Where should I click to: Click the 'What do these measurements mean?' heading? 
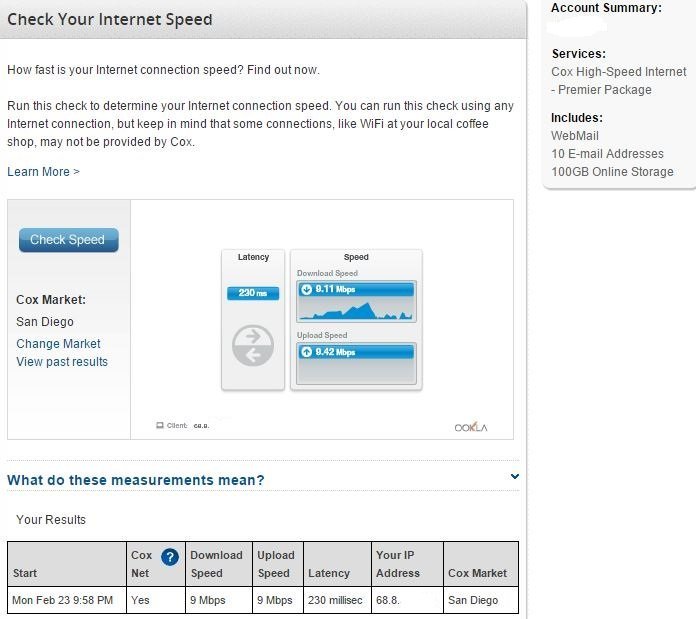click(136, 480)
